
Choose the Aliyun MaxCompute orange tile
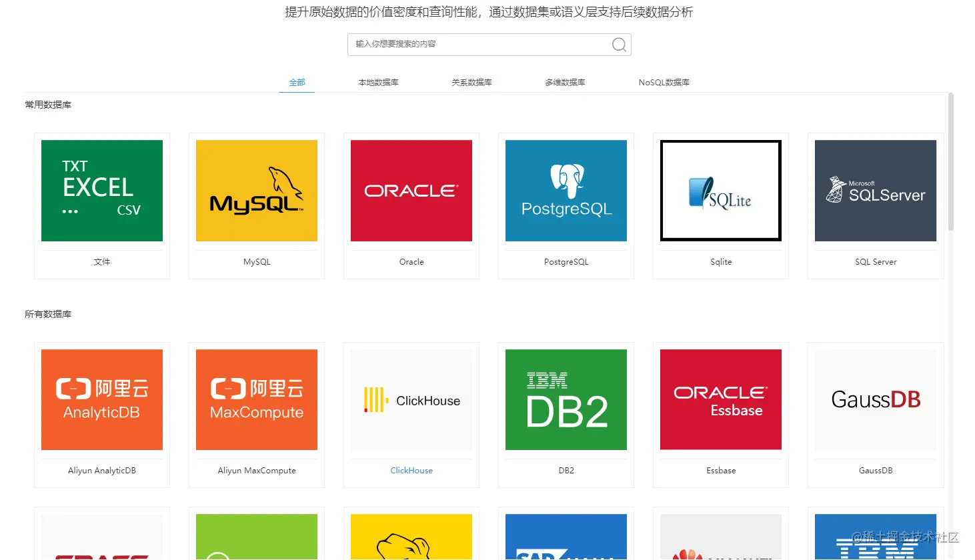257,399
